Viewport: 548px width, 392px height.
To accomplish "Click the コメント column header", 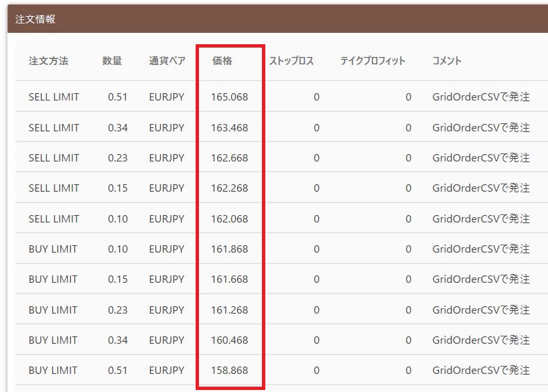I will coord(447,61).
